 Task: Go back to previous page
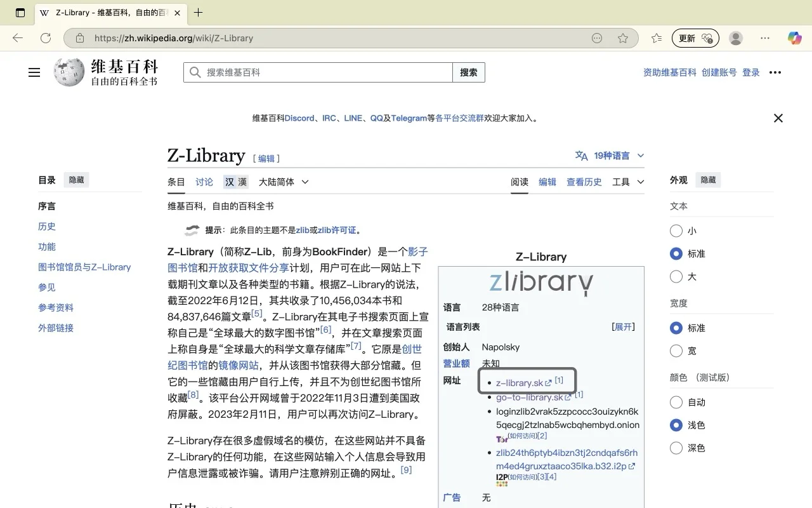coord(18,38)
